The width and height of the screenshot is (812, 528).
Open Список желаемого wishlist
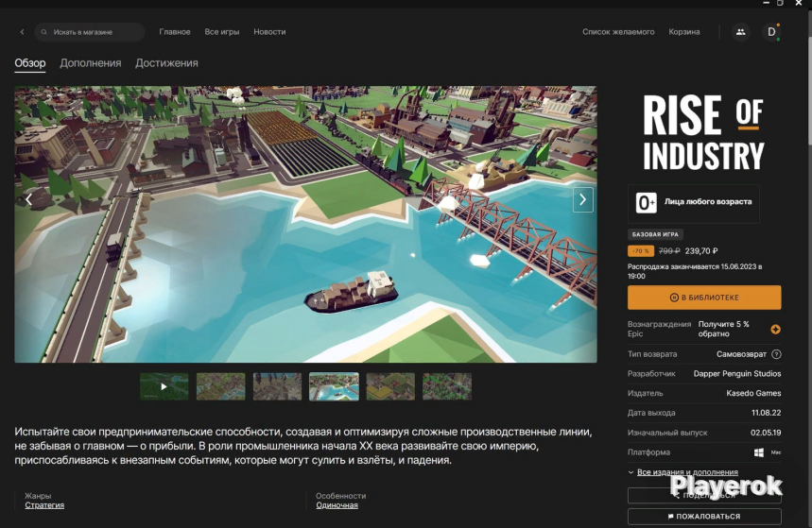click(x=618, y=32)
